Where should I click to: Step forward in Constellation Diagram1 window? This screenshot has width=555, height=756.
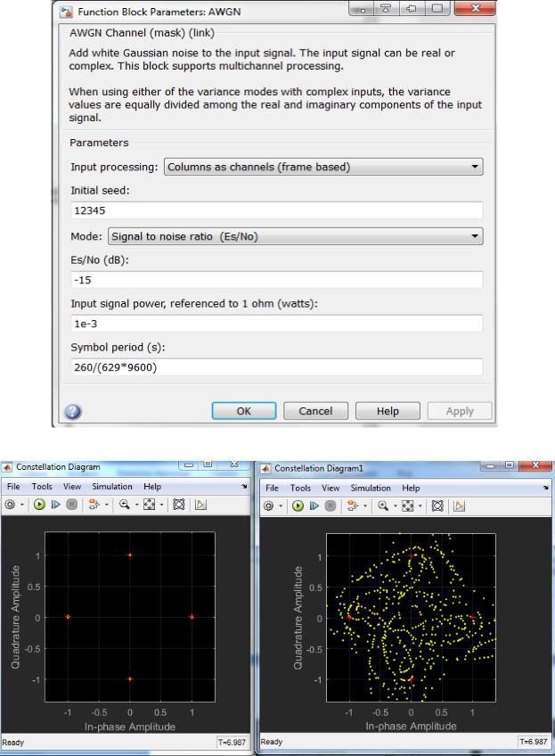[x=314, y=505]
